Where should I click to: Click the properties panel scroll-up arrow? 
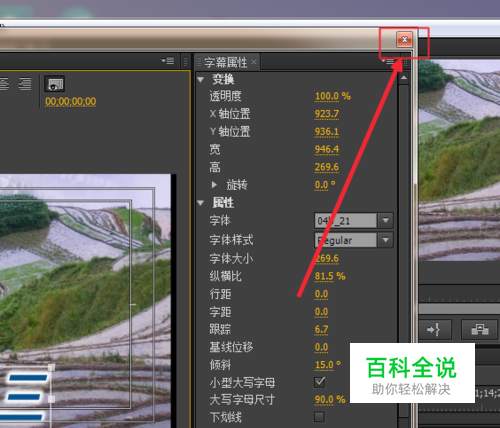point(404,78)
